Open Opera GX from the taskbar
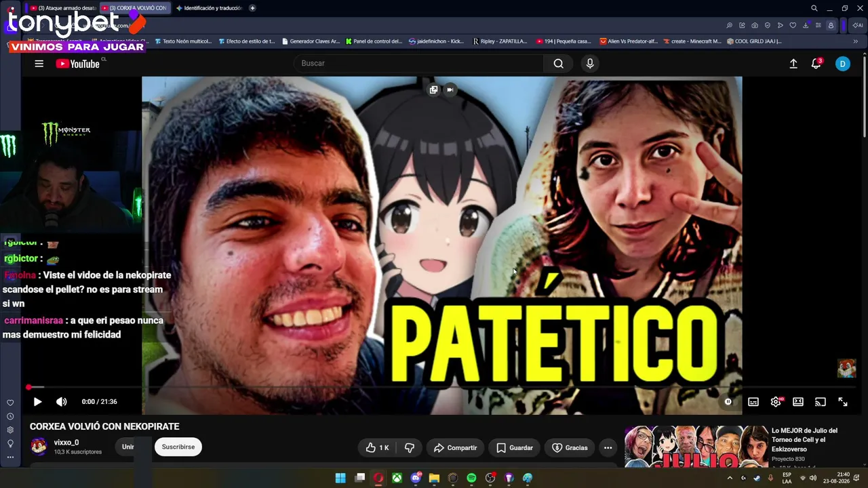 tap(378, 478)
